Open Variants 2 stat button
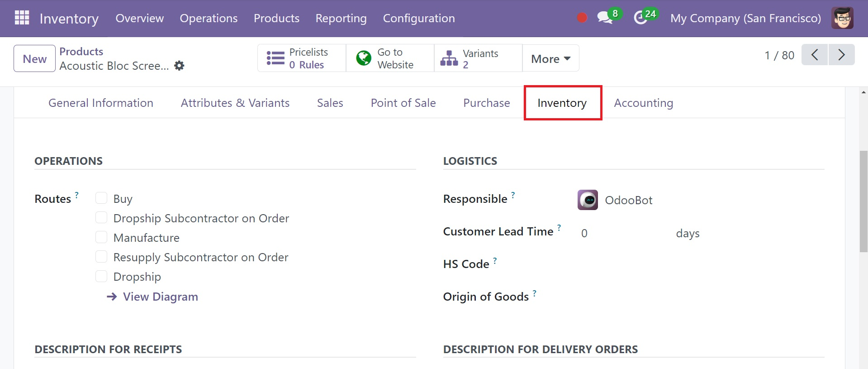Viewport: 868px width, 369px height. click(x=478, y=58)
